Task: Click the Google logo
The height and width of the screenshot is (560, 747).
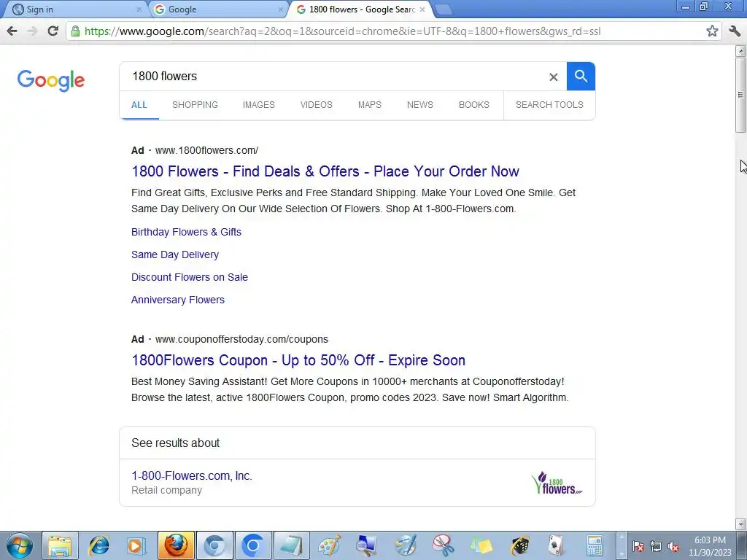Action: point(51,80)
